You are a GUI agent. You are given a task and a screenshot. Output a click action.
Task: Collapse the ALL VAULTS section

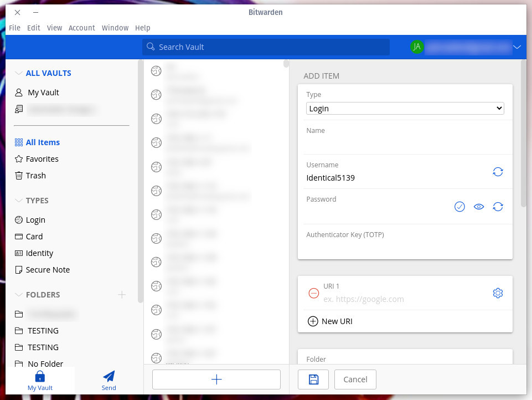(19, 73)
